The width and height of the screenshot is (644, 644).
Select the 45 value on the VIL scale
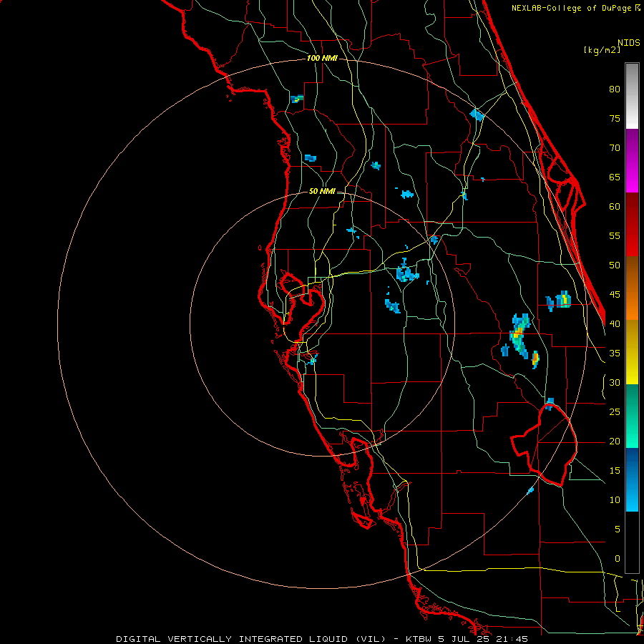pyautogui.click(x=615, y=295)
